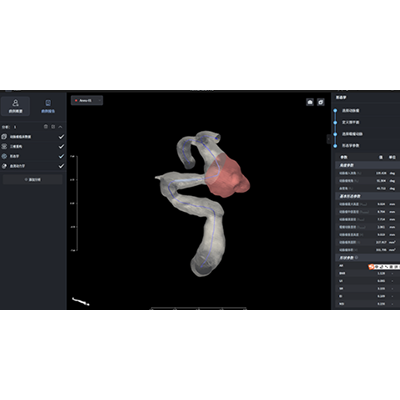Click the globe icon in third analysis row
400x400 pixels.
pyautogui.click(x=4, y=156)
